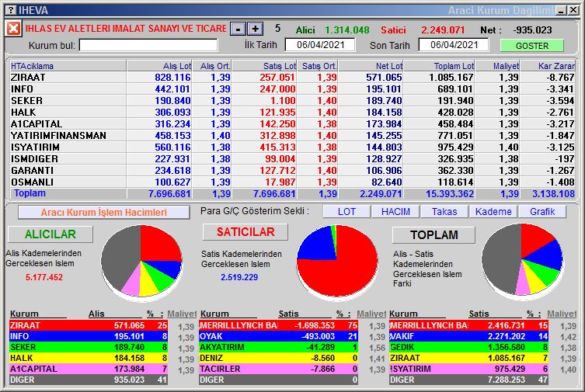585x392 pixels.
Task: Select the INFO row in main table
Action: tap(292, 89)
